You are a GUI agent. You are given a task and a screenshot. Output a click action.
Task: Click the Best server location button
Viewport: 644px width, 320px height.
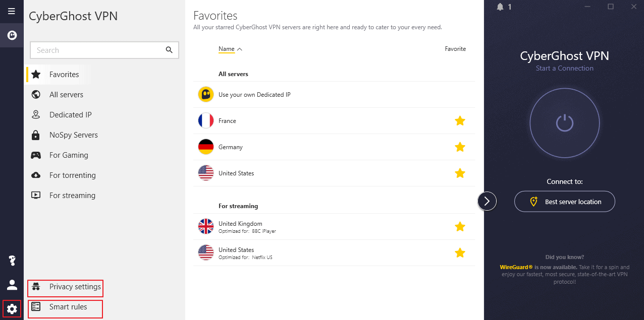pos(564,201)
